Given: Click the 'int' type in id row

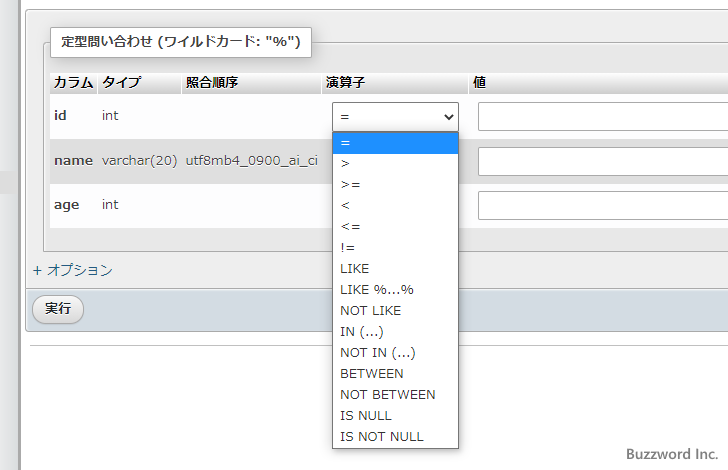Looking at the screenshot, I should click(110, 115).
